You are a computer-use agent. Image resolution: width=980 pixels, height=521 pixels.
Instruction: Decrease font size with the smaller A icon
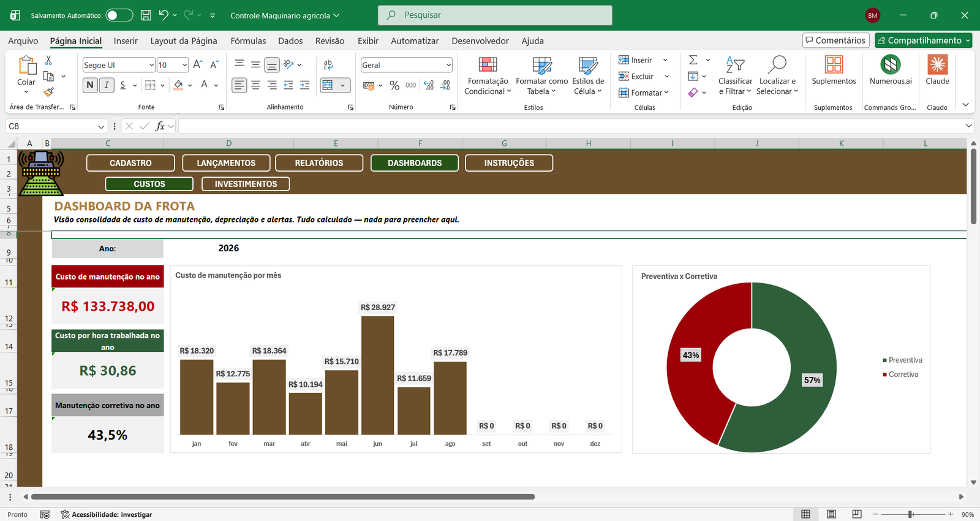tap(214, 64)
